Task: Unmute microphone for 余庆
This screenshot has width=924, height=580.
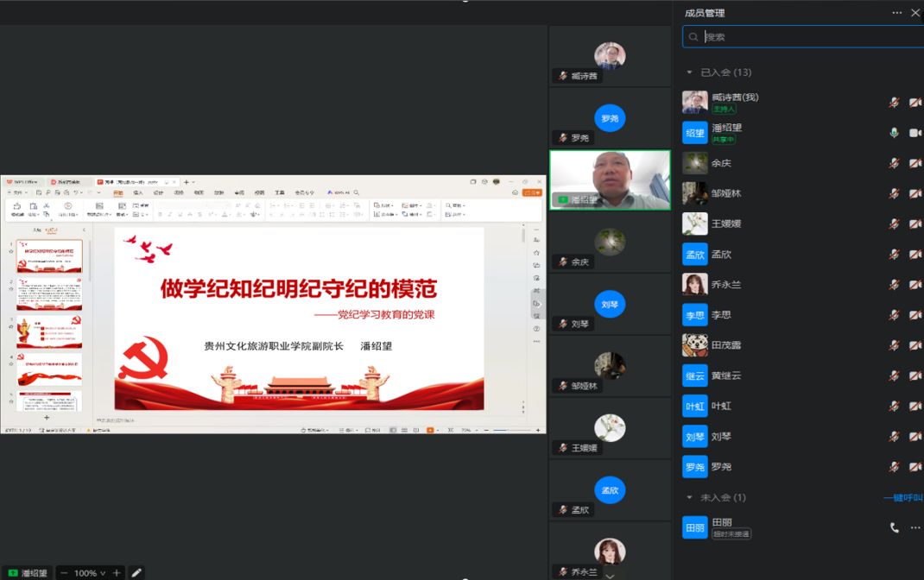Action: [x=895, y=163]
